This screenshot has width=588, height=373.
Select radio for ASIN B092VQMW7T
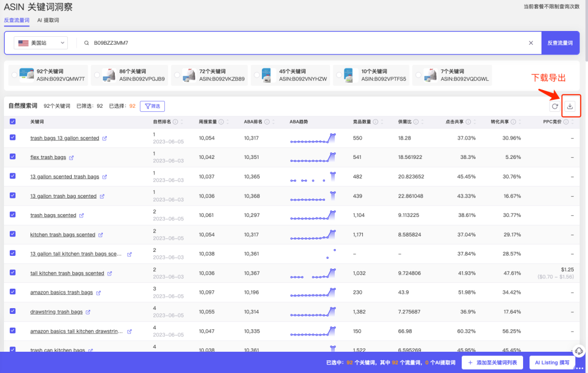tap(14, 75)
